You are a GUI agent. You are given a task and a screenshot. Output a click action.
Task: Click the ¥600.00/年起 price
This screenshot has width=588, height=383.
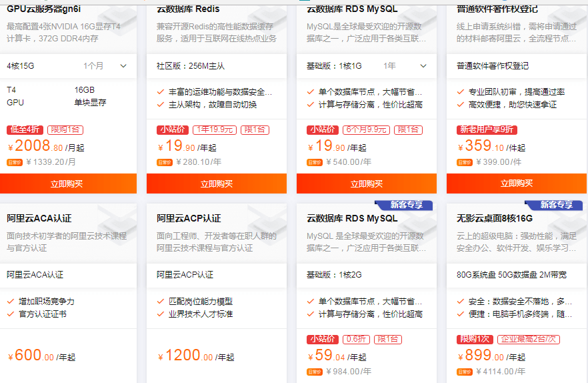(x=41, y=356)
